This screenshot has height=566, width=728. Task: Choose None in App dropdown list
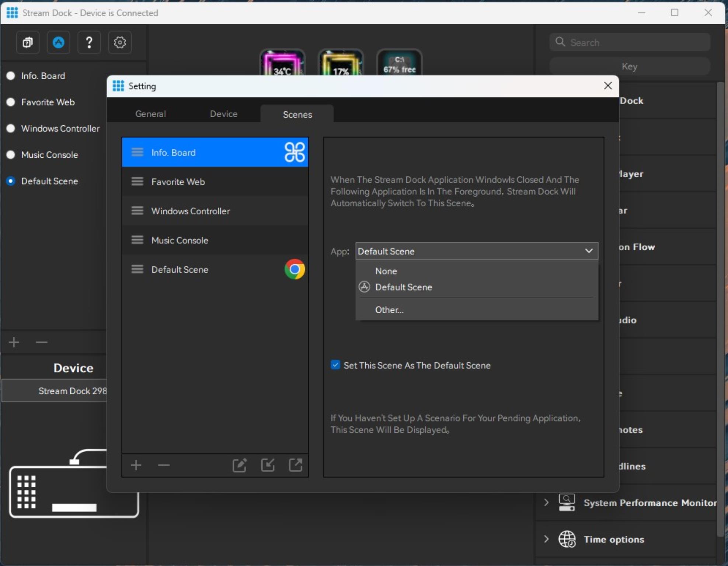(477, 271)
